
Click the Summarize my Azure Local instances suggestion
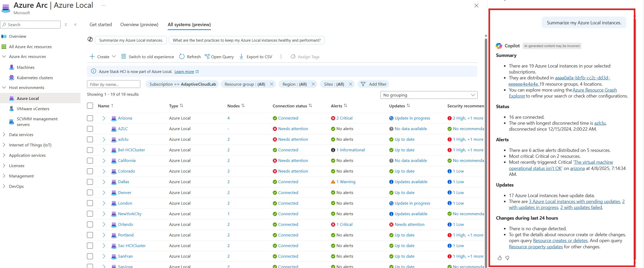131,40
